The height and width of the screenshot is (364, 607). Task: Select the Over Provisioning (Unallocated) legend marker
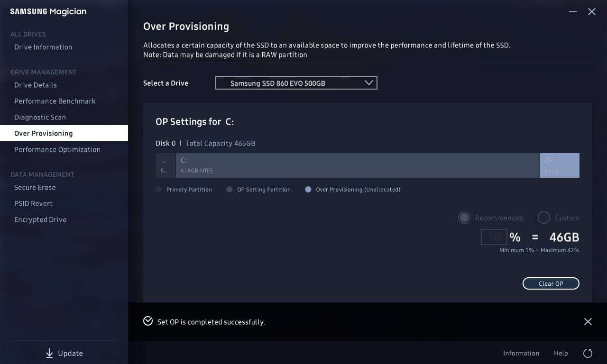coord(308,189)
